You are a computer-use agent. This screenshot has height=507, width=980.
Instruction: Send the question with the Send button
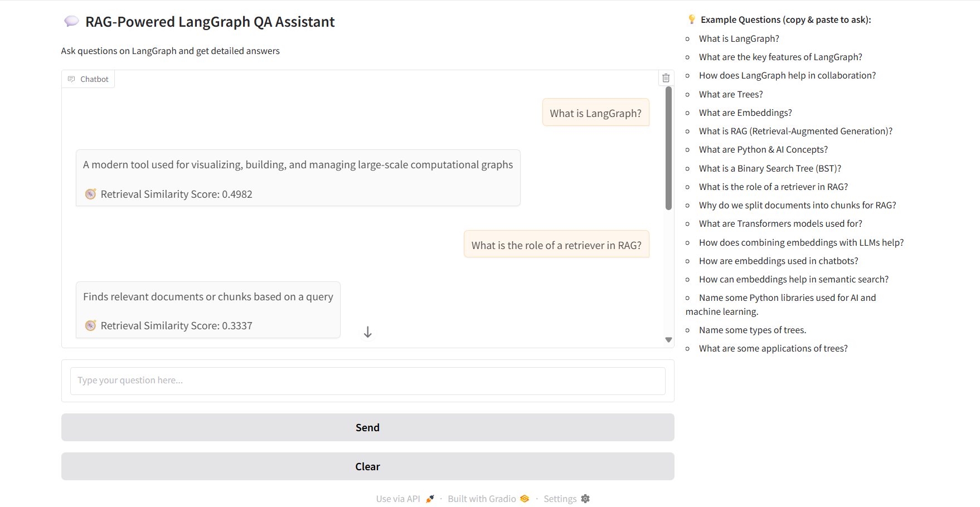click(368, 427)
